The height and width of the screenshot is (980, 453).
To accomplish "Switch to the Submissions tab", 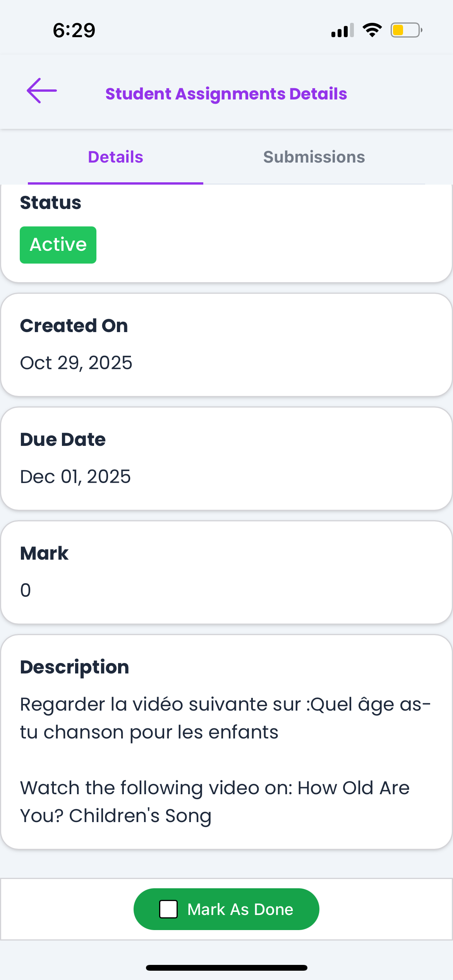I will tap(314, 157).
